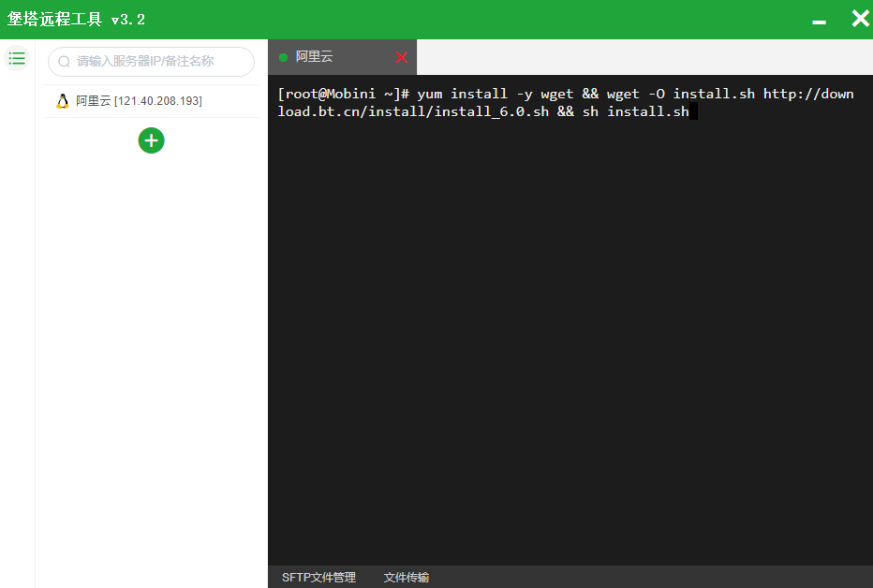Image resolution: width=873 pixels, height=588 pixels.
Task: Select server 阿里云 [121.40.208.193]
Action: pyautogui.click(x=151, y=101)
